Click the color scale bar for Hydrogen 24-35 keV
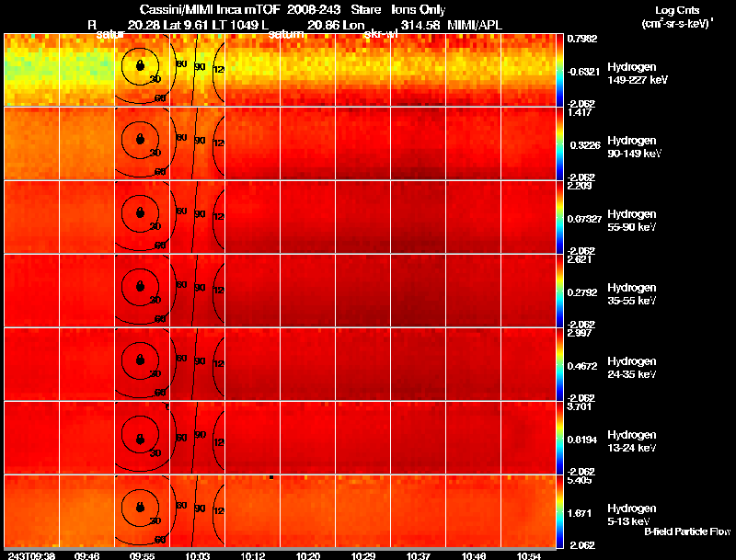Viewport: 736px width, 560px height. click(559, 364)
